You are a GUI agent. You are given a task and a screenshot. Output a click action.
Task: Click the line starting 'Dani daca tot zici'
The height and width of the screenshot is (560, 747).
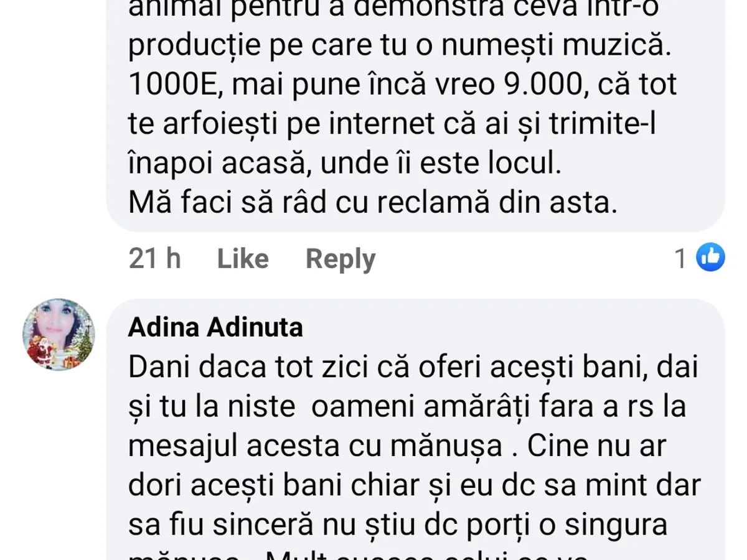pyautogui.click(x=413, y=368)
